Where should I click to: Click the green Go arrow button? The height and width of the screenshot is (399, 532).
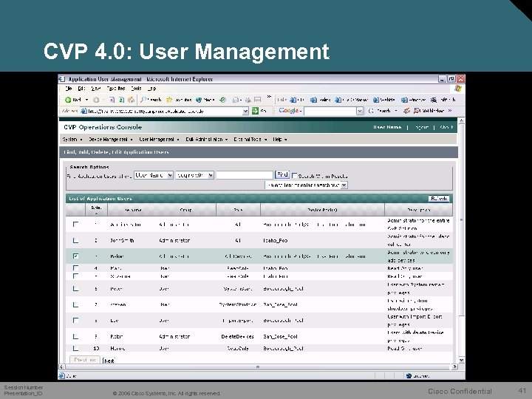255,111
